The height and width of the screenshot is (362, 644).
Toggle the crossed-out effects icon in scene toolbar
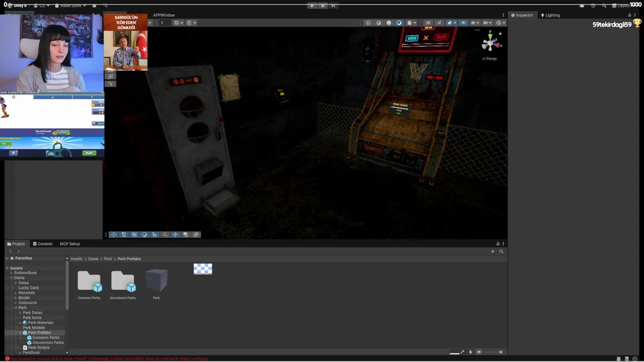(439, 23)
